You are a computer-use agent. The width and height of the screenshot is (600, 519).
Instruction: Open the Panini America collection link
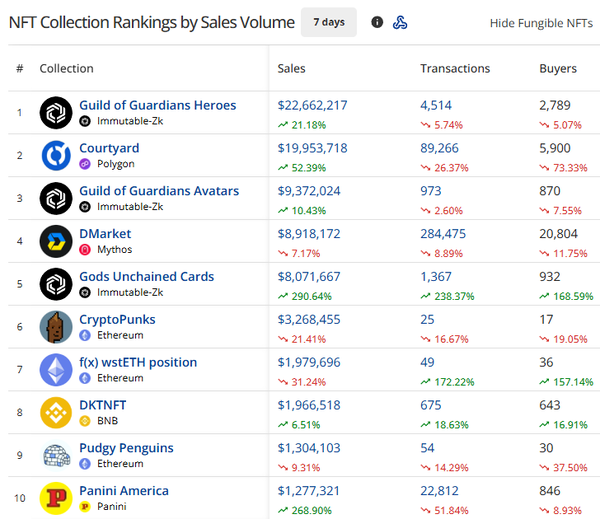pos(124,491)
